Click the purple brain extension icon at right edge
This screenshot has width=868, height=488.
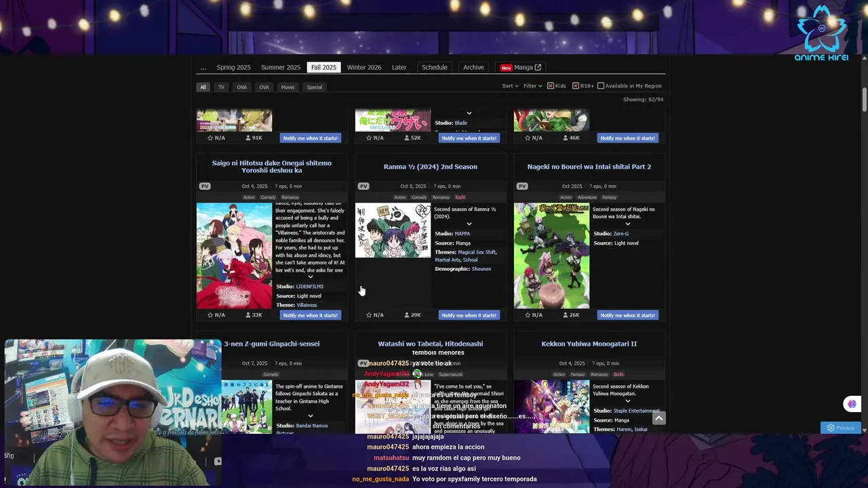pyautogui.click(x=852, y=404)
